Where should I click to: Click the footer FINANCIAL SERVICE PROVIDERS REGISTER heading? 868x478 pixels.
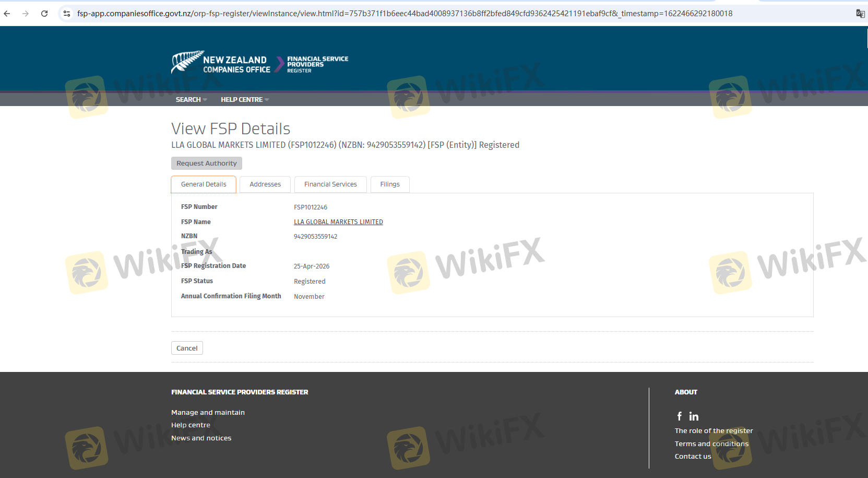(x=240, y=392)
